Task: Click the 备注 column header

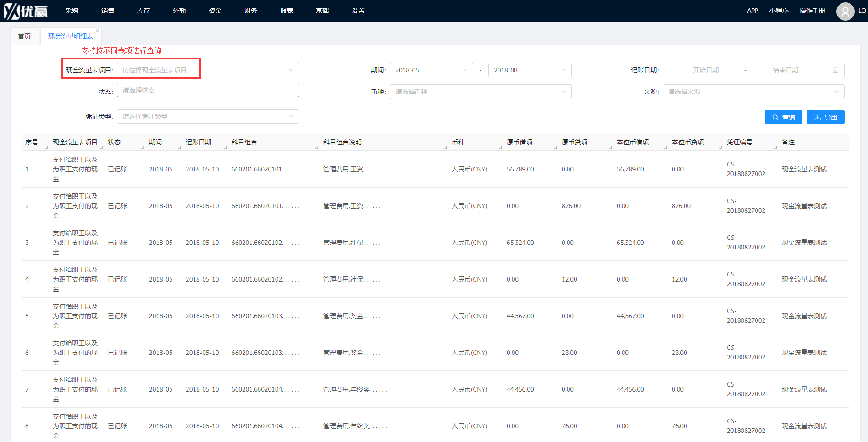Action: pyautogui.click(x=788, y=142)
